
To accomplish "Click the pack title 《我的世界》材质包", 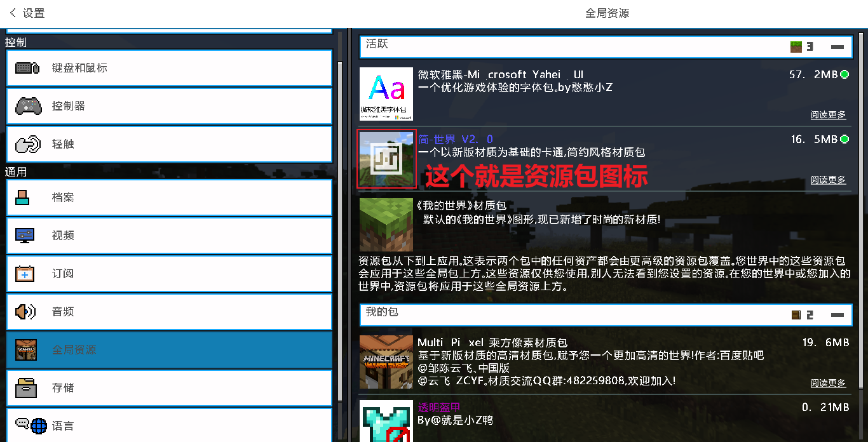I will (461, 205).
